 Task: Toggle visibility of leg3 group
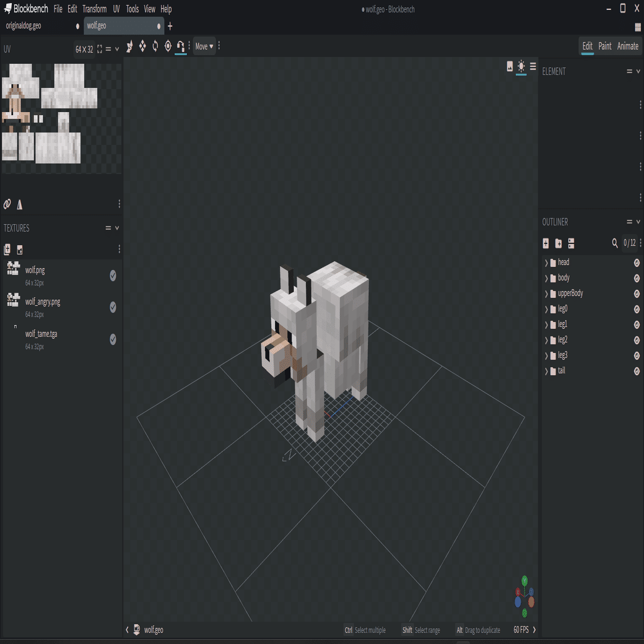pyautogui.click(x=637, y=355)
